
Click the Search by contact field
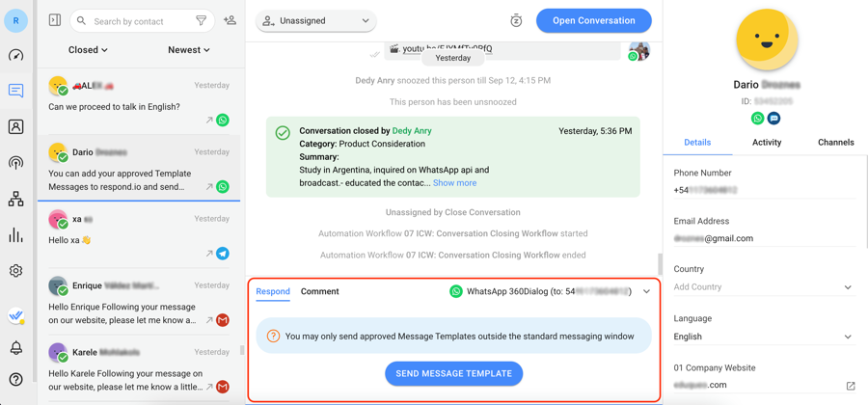pos(140,20)
